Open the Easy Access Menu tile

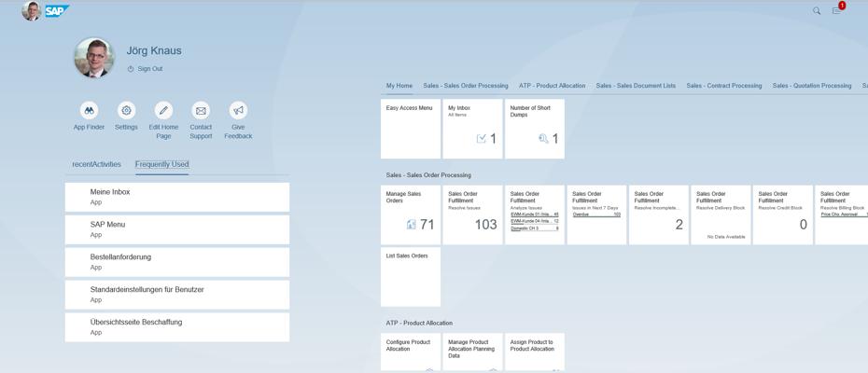(411, 129)
